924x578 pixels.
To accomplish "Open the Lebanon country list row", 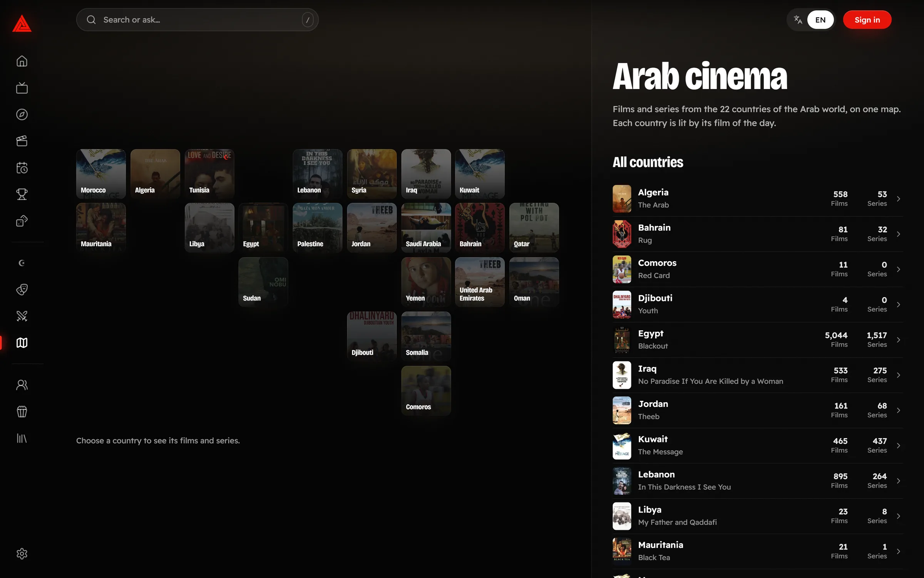I will 758,481.
